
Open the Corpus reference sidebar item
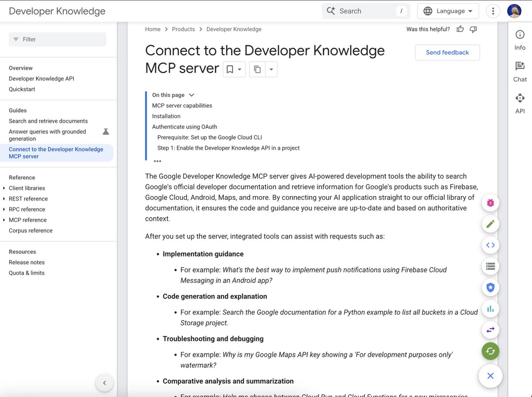tap(31, 231)
